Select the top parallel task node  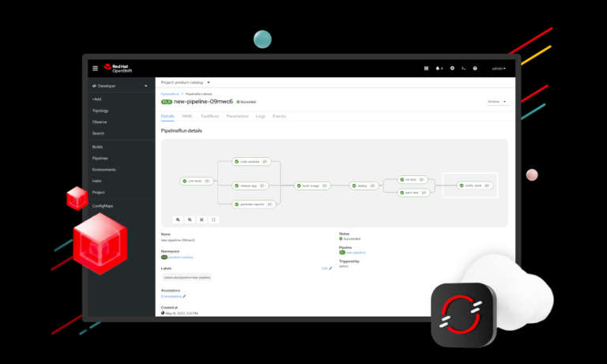[x=251, y=162]
